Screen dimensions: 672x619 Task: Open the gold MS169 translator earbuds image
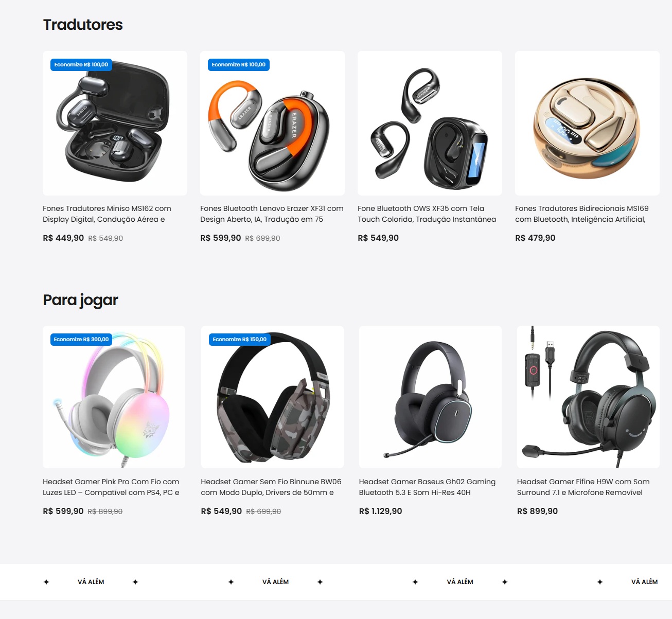[587, 123]
